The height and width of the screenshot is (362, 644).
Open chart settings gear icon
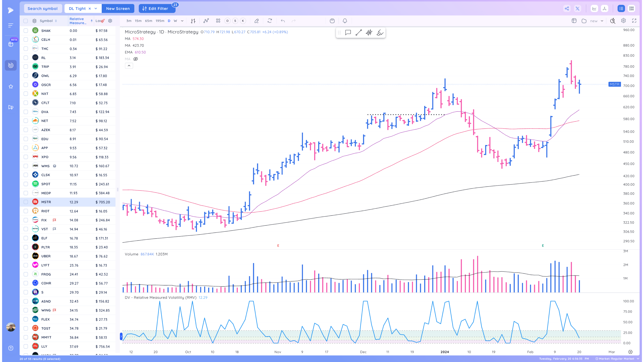(623, 21)
